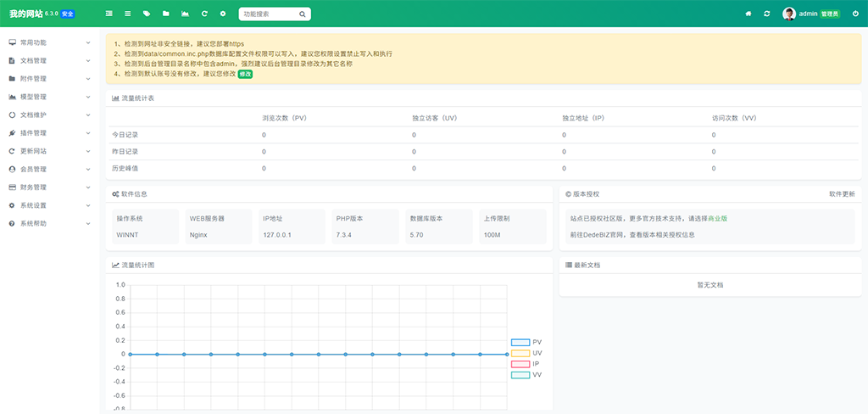Screen dimensions: 868x414
Task: Toggle UV series in chart legend
Action: click(520, 353)
